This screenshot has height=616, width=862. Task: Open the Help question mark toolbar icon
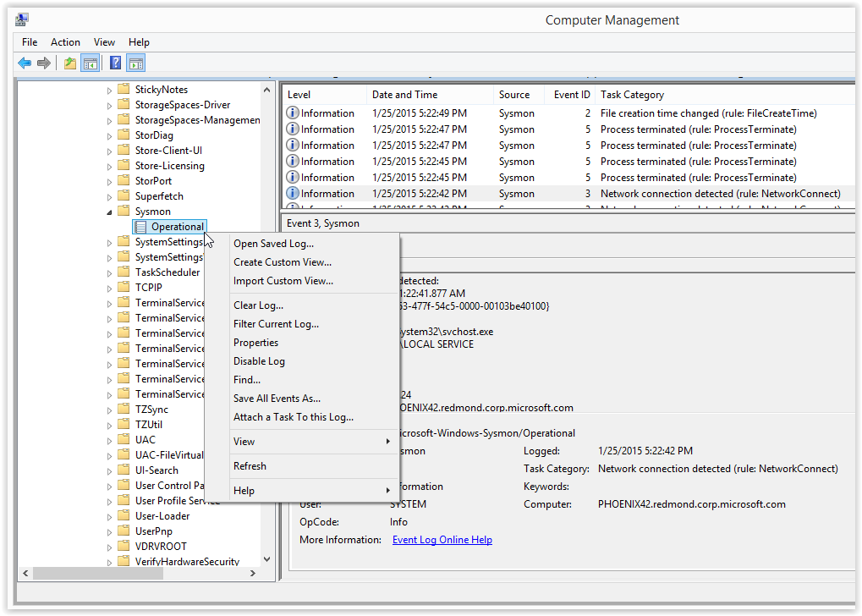tap(115, 63)
